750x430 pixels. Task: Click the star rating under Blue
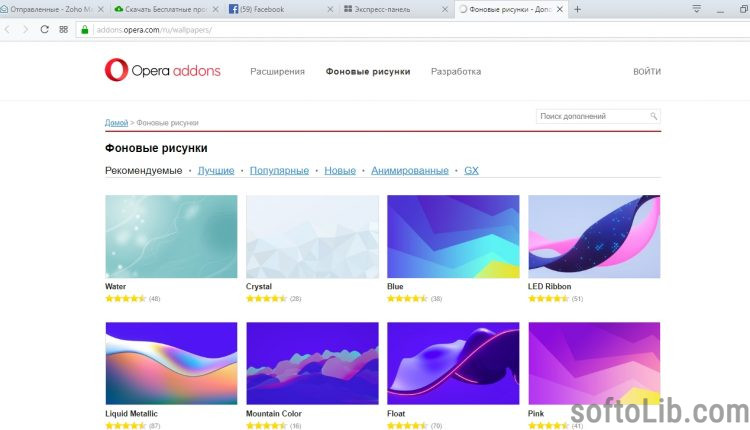pyautogui.click(x=407, y=298)
